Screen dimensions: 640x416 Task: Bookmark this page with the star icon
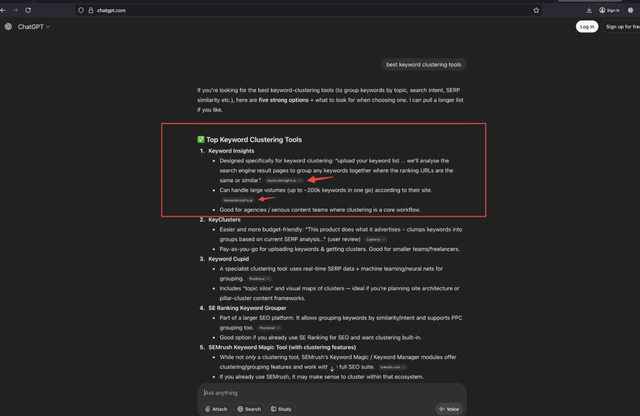tap(536, 10)
